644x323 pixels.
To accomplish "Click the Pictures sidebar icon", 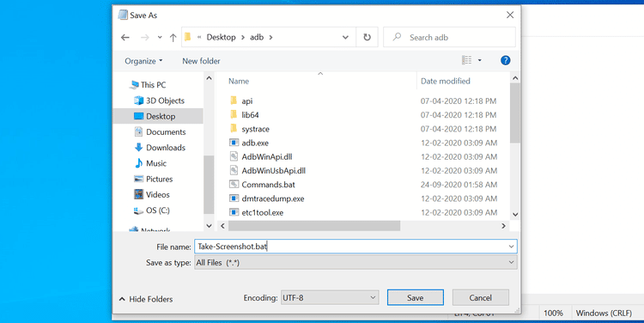I will coord(139,179).
